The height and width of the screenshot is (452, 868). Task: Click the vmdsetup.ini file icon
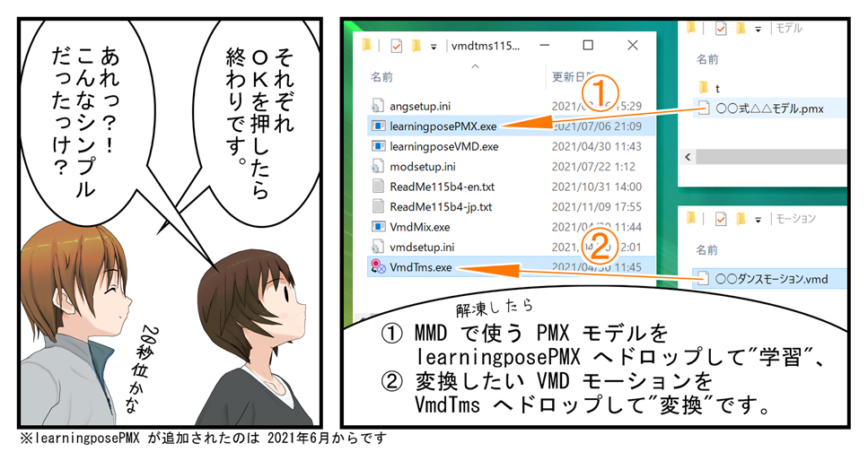point(378,247)
